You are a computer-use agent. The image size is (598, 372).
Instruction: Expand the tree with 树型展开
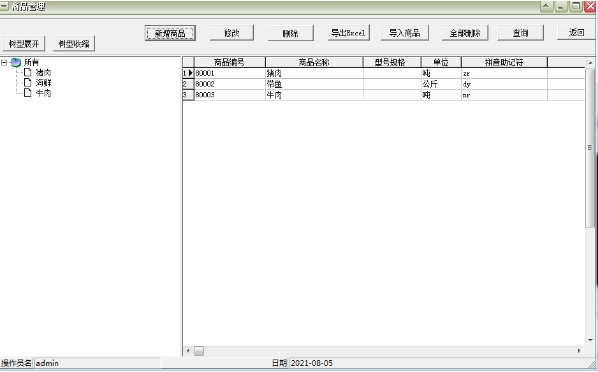click(x=24, y=43)
